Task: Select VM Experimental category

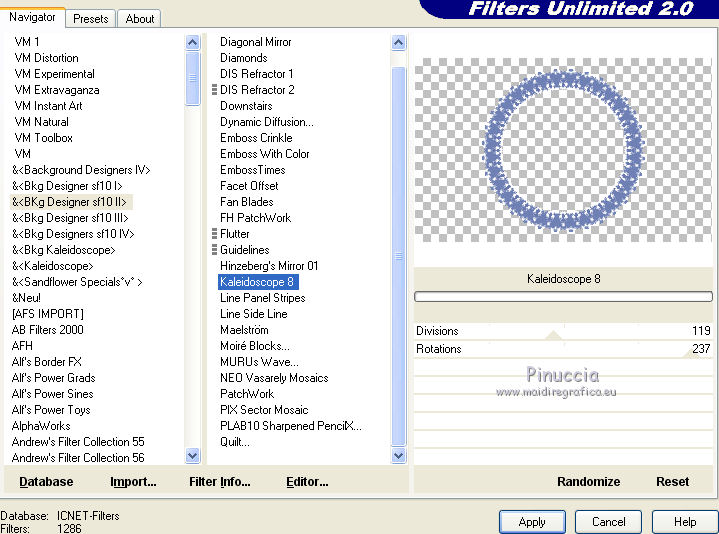Action: coord(55,74)
